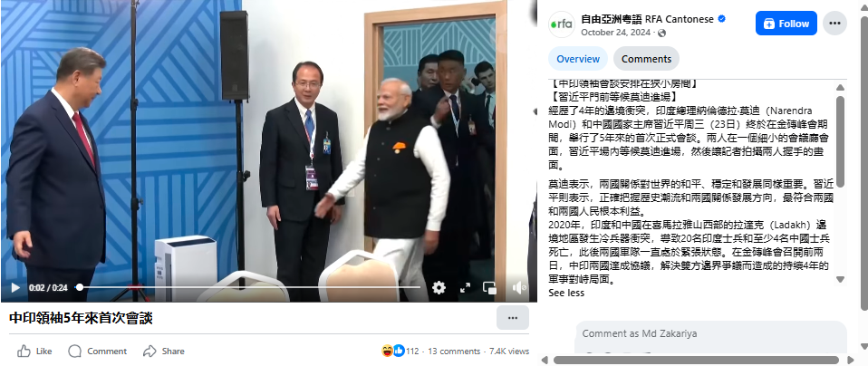Follow RFA Cantonese page
The image size is (868, 366).
tap(786, 24)
